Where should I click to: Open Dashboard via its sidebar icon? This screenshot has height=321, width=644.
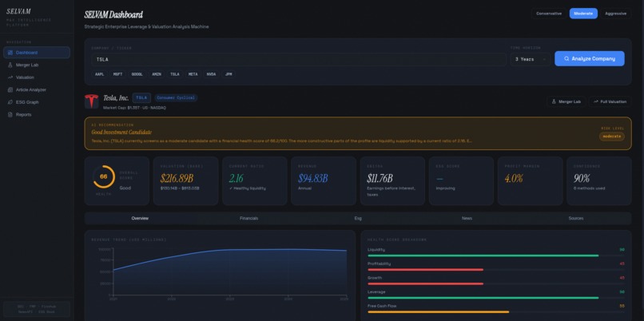(10, 53)
